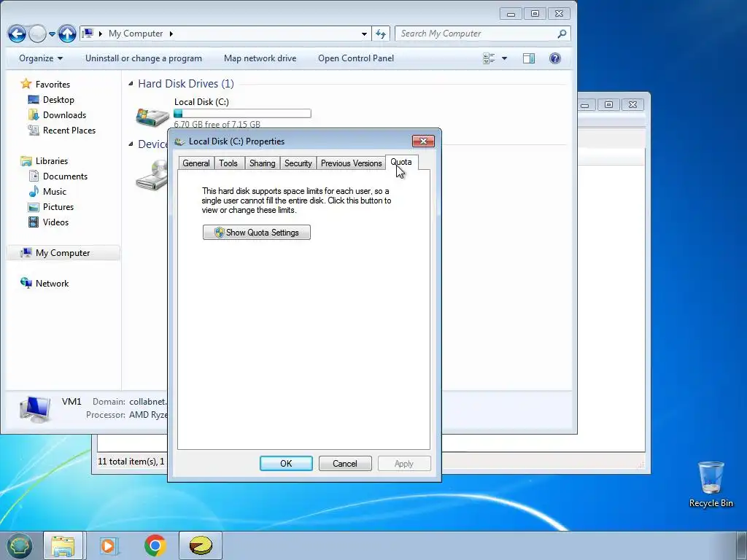This screenshot has width=747, height=560.
Task: Click the Local Disk (C:) label
Action: (x=201, y=101)
